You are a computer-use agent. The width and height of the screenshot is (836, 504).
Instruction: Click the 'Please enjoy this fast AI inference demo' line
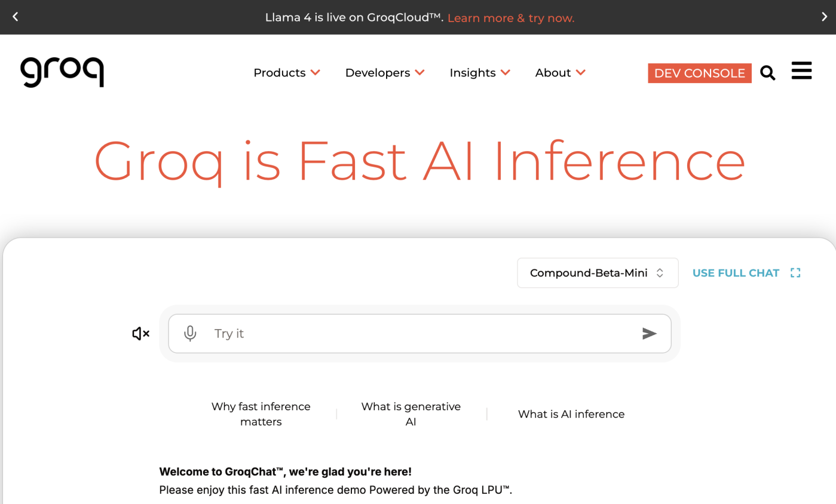pos(335,490)
